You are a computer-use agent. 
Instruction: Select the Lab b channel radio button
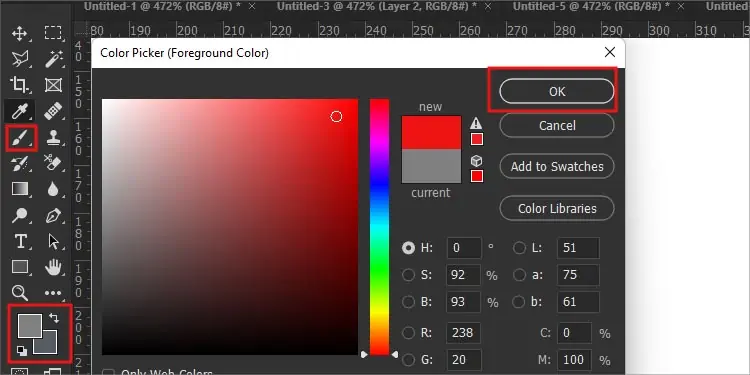tap(519, 302)
